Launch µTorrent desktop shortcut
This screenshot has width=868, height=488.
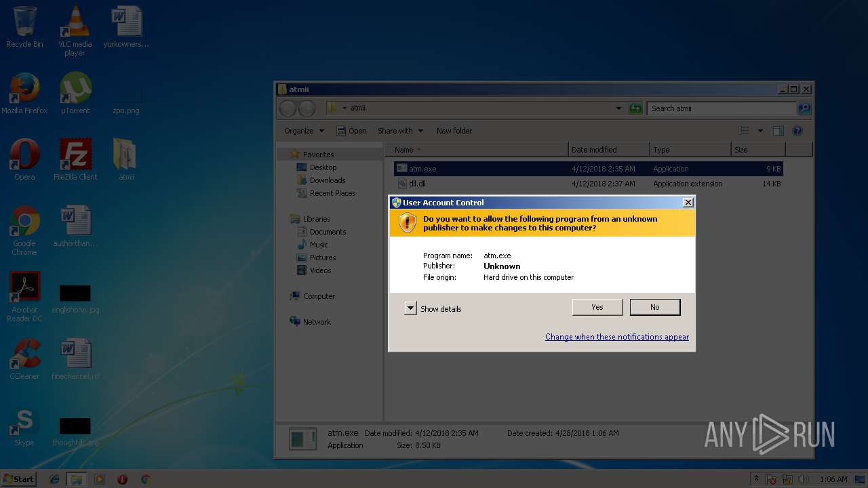75,94
